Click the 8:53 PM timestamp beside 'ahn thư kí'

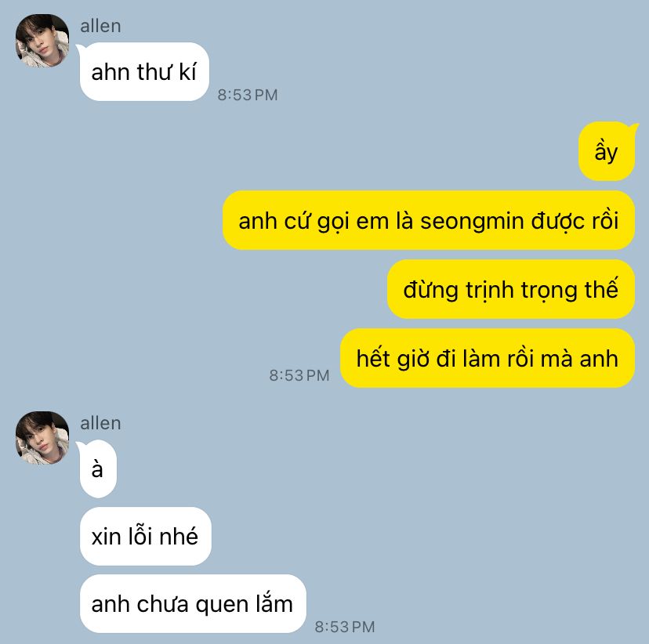point(248,95)
